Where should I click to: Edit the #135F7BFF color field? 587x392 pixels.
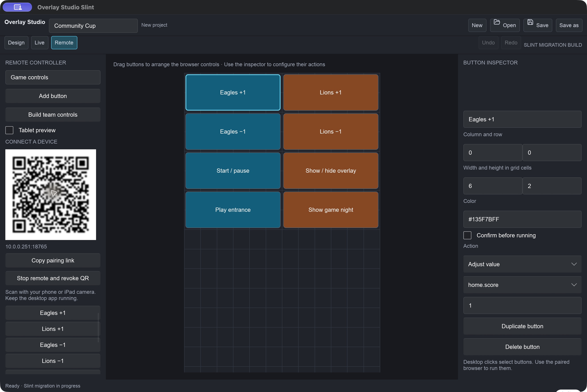pyautogui.click(x=522, y=219)
